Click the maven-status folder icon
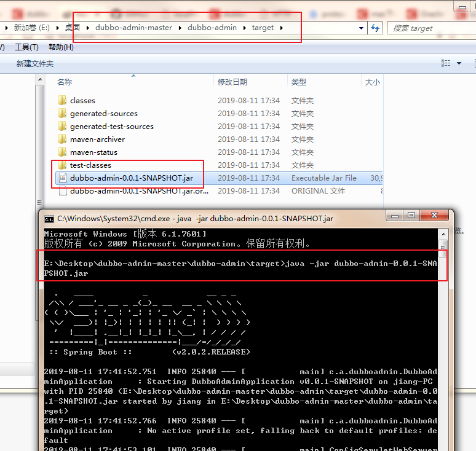 (x=62, y=152)
